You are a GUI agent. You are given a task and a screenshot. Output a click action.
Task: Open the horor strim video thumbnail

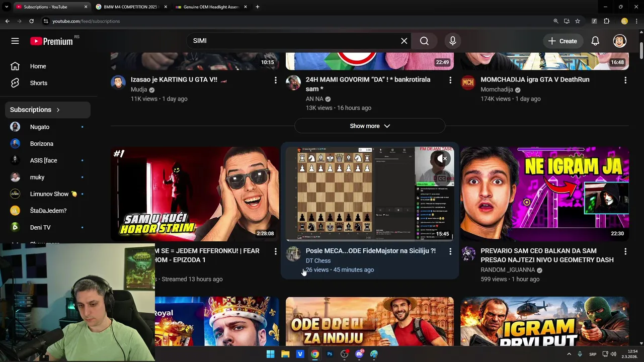tap(195, 194)
